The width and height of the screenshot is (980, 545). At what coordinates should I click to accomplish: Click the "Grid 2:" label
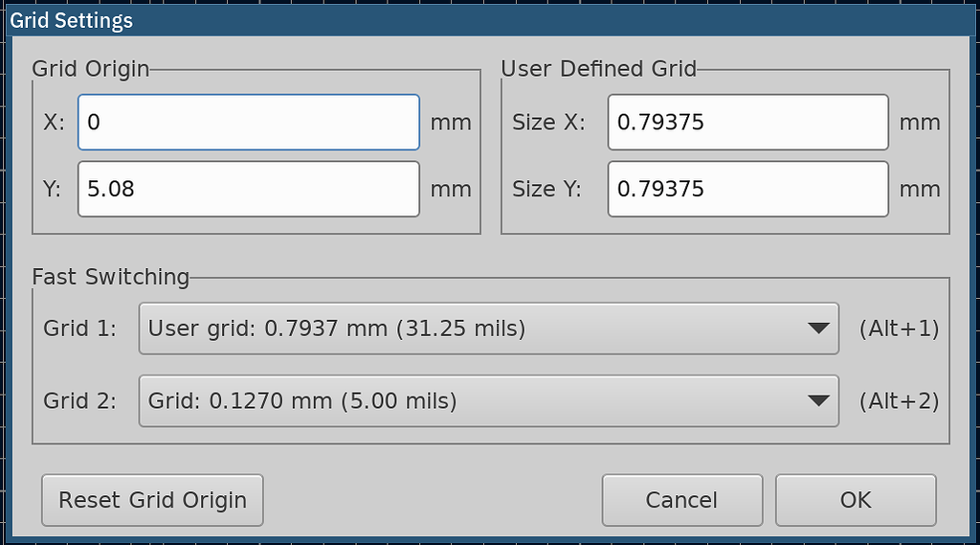click(x=80, y=400)
